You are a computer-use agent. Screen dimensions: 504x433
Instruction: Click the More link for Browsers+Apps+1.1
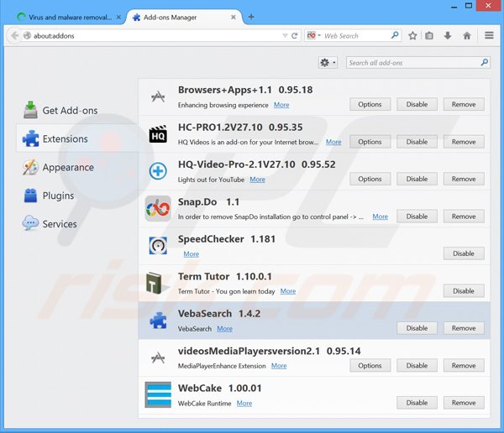coord(281,105)
